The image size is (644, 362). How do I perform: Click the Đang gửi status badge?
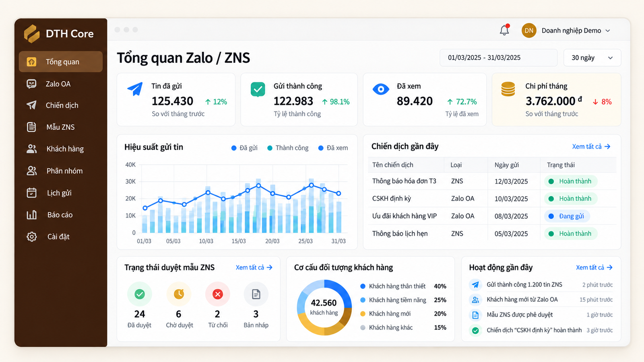pyautogui.click(x=567, y=216)
